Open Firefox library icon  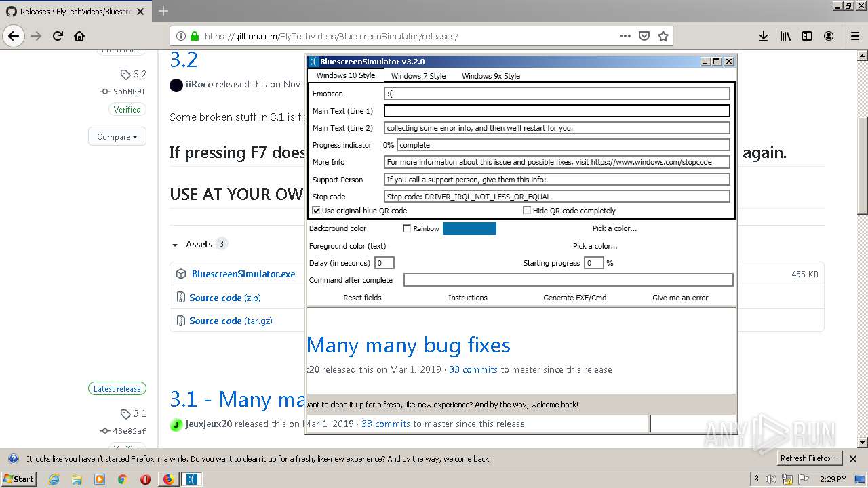(785, 36)
